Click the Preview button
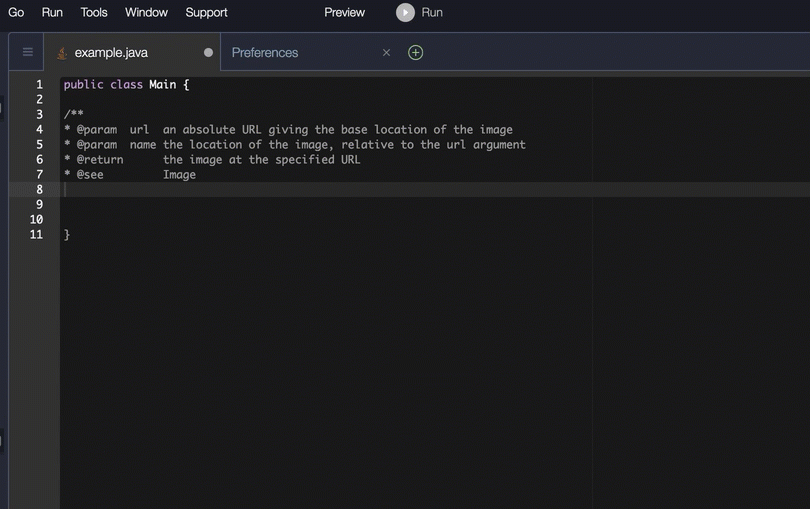The height and width of the screenshot is (509, 810). click(x=345, y=13)
